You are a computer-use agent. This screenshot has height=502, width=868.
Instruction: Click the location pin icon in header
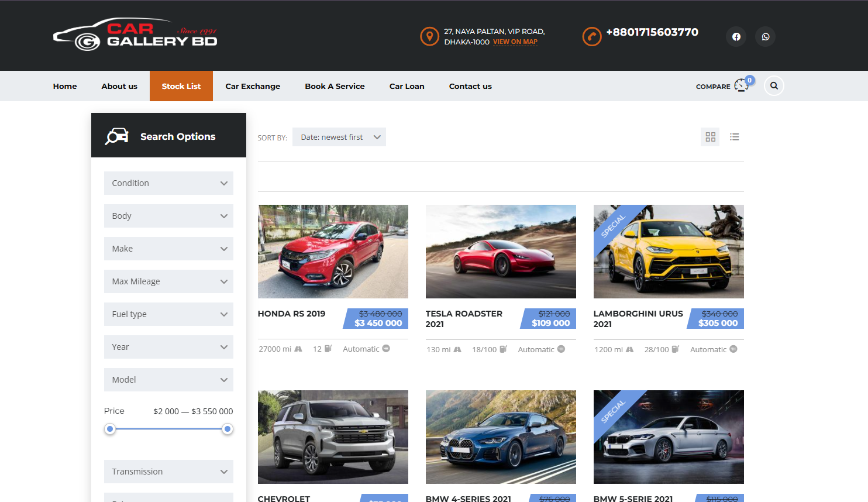point(429,36)
